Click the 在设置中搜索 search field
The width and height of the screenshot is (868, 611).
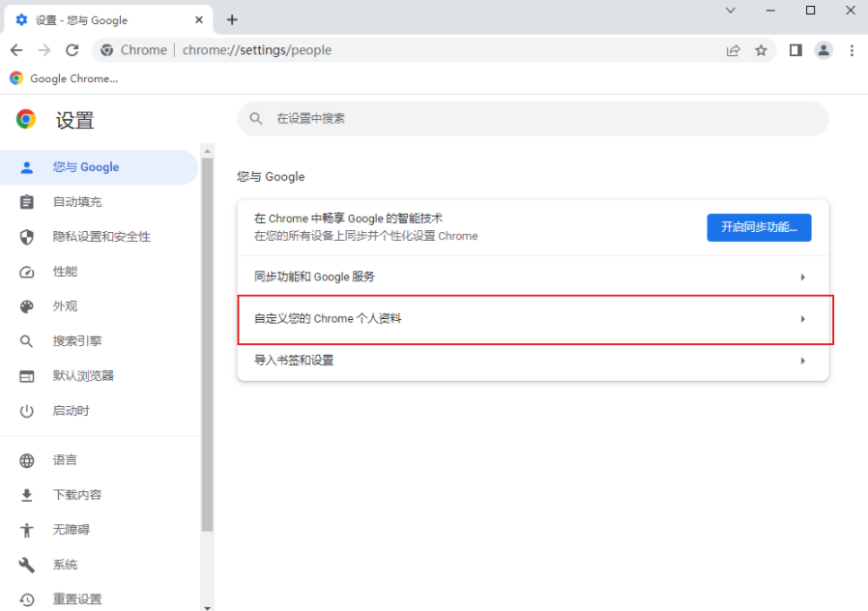pyautogui.click(x=533, y=119)
